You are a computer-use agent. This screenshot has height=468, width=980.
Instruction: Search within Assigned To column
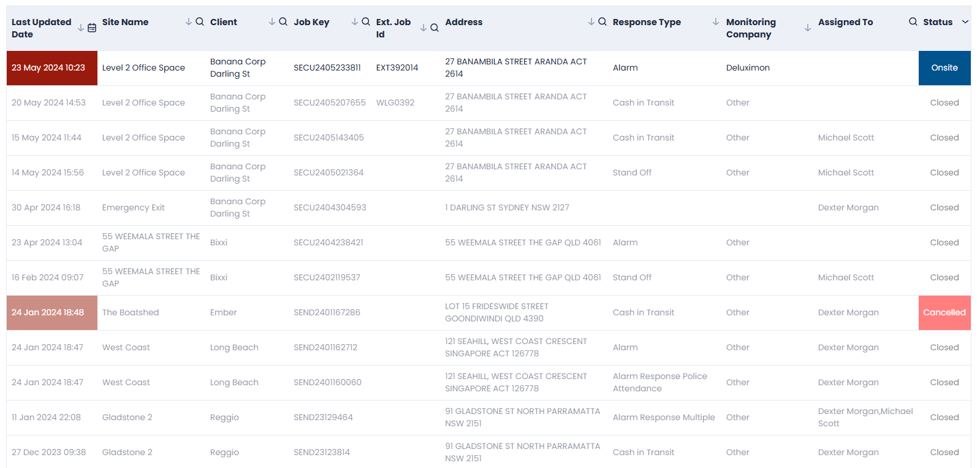pyautogui.click(x=913, y=21)
